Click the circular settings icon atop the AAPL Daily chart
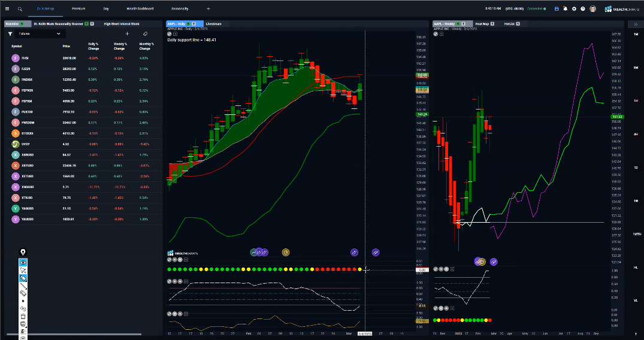 click(169, 34)
